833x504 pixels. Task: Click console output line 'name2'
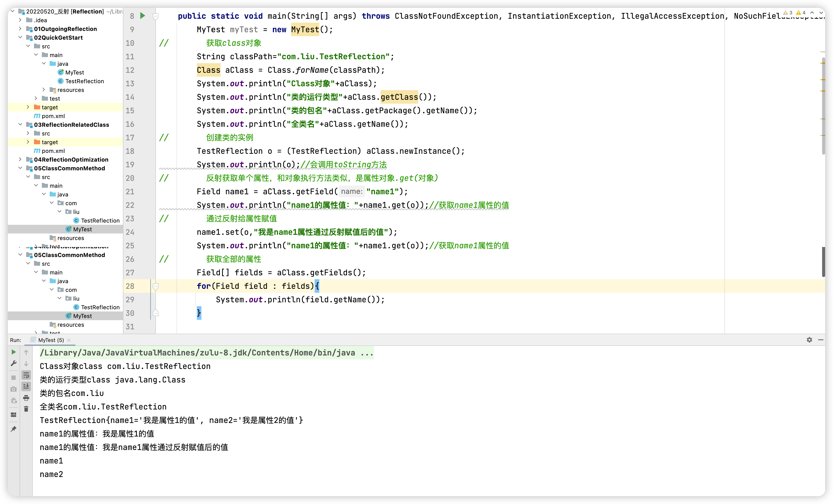(x=51, y=474)
